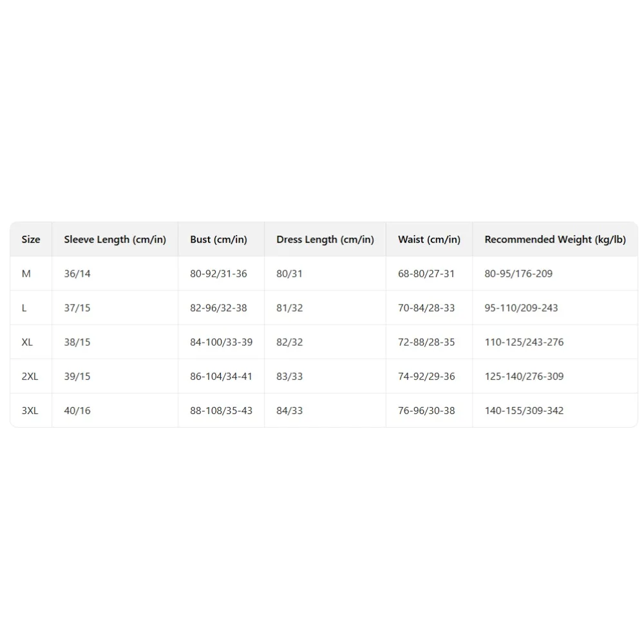Screen dimensions: 644x644
Task: Click the Size column header
Action: click(31, 240)
